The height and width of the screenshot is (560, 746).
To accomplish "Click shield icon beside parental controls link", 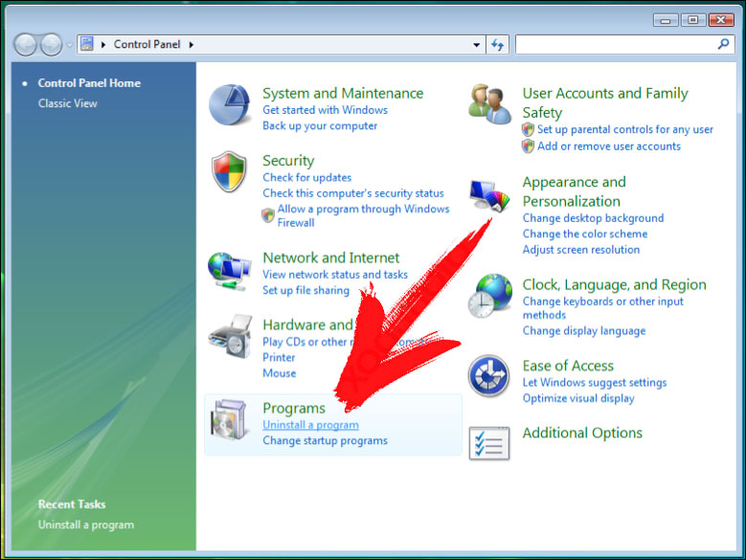I will click(528, 129).
